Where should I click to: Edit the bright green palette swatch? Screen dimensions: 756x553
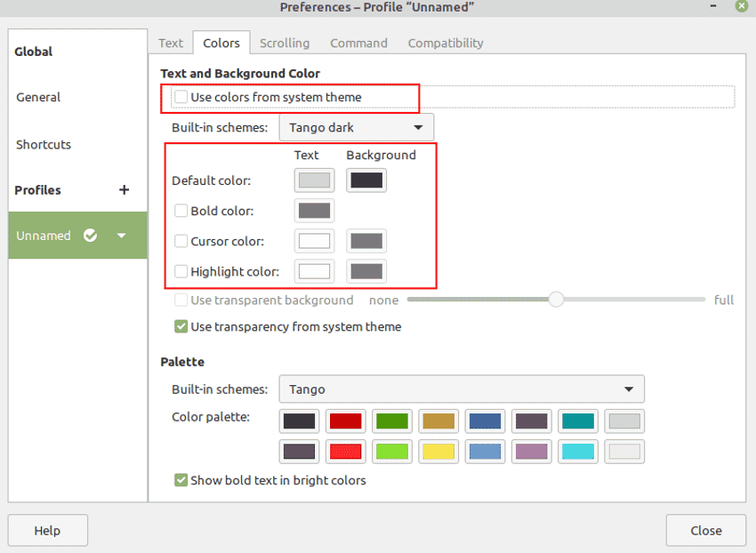(392, 452)
